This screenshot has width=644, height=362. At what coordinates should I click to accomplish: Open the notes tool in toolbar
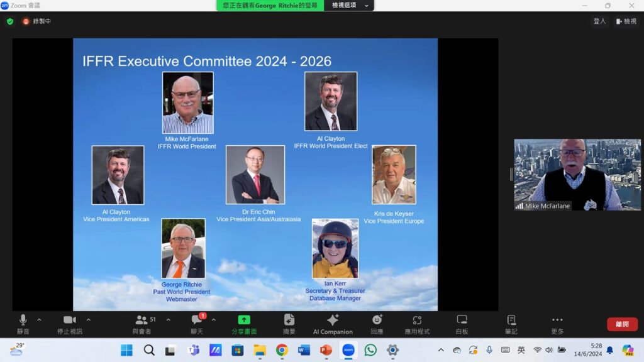[511, 324]
